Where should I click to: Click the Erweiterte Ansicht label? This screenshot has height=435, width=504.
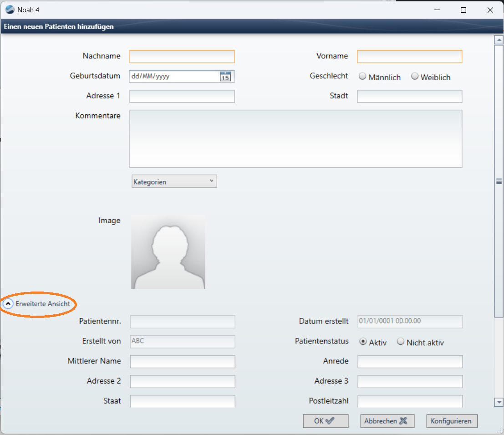click(x=43, y=303)
